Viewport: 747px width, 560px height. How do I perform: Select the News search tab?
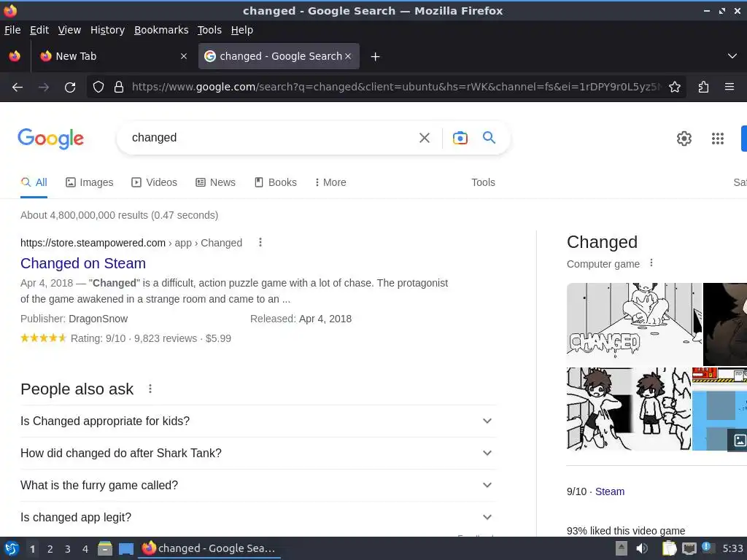click(216, 182)
